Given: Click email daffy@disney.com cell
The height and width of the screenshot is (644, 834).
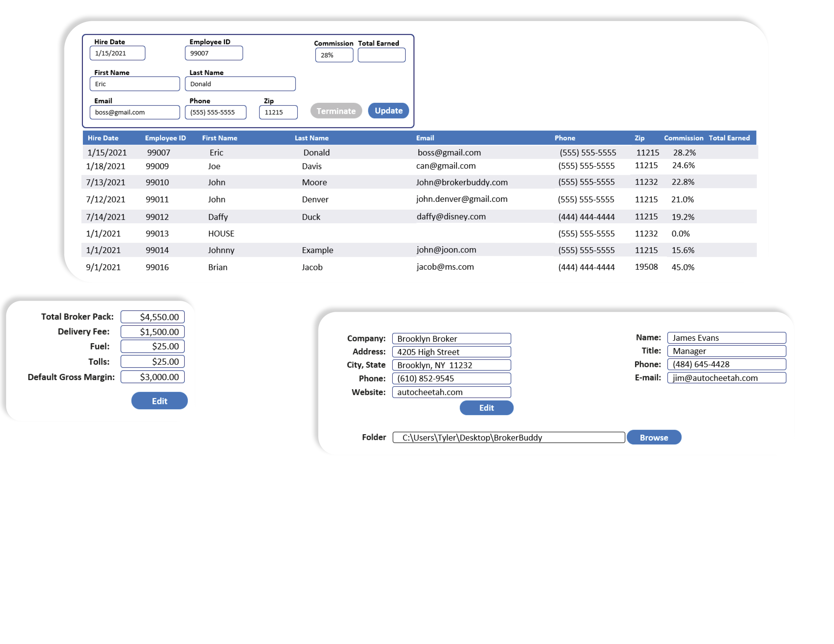Looking at the screenshot, I should [451, 216].
